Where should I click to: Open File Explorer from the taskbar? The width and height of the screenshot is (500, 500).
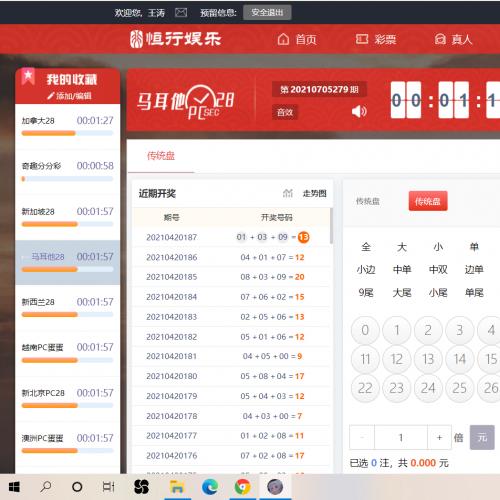pos(177,487)
